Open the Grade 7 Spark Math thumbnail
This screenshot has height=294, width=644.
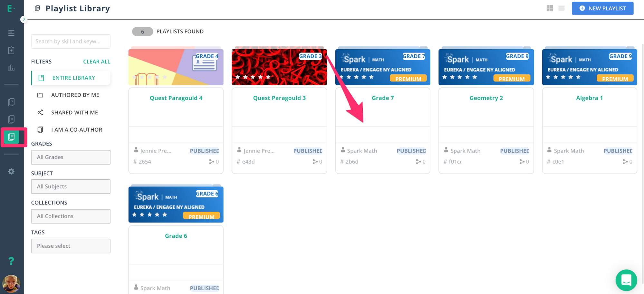tap(383, 67)
